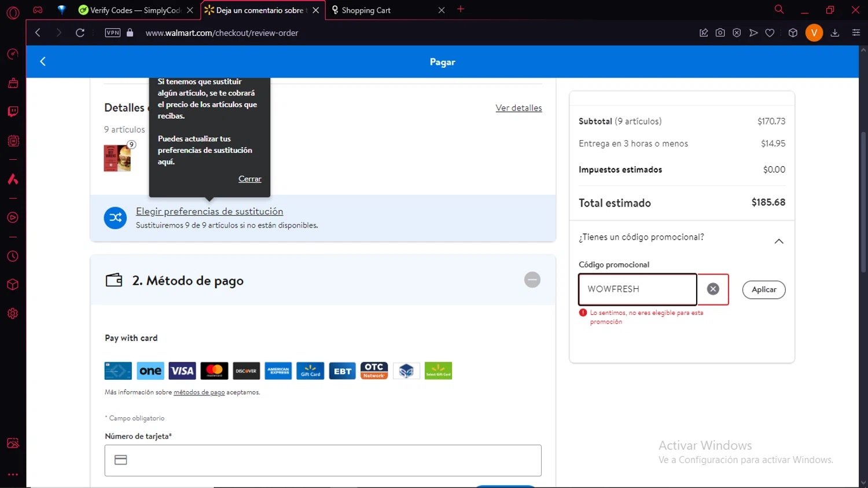The image size is (868, 488).
Task: Open the red Aria AI sidebar icon
Action: [x=13, y=179]
